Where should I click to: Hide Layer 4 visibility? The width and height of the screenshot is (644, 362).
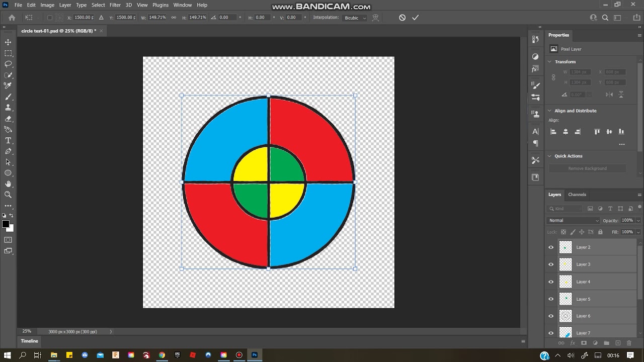click(551, 282)
